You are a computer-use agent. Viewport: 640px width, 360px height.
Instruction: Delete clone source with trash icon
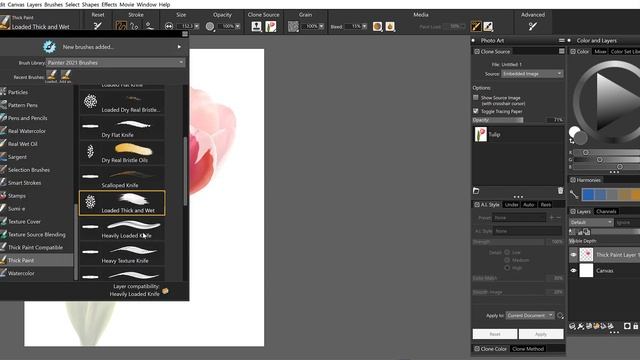pos(560,191)
